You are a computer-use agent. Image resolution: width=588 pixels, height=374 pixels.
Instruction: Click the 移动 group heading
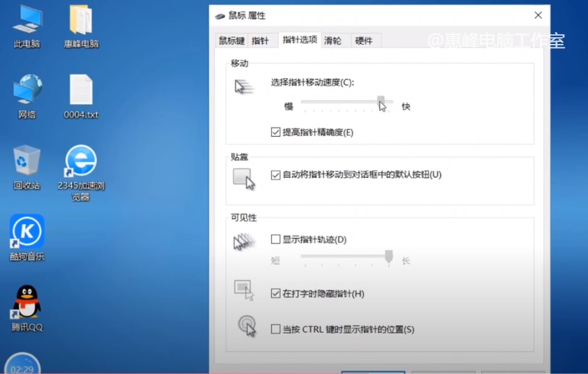point(240,63)
